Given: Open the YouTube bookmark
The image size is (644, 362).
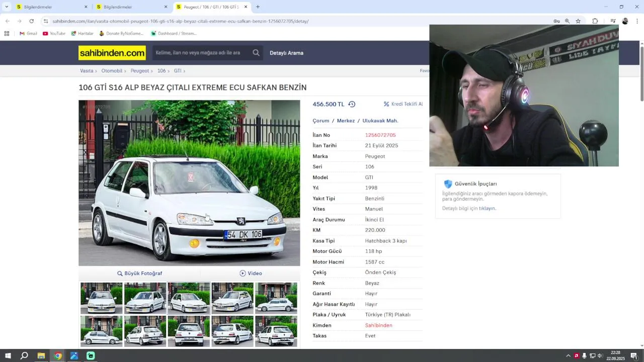Looking at the screenshot, I should coord(54,33).
